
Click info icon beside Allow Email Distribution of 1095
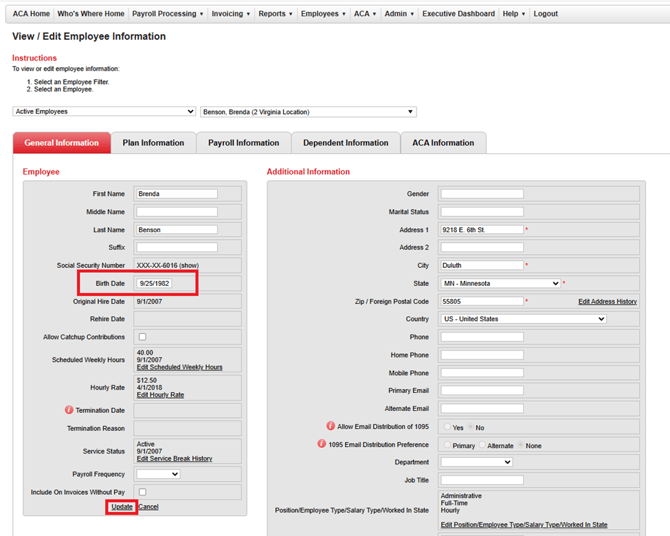[x=331, y=427]
